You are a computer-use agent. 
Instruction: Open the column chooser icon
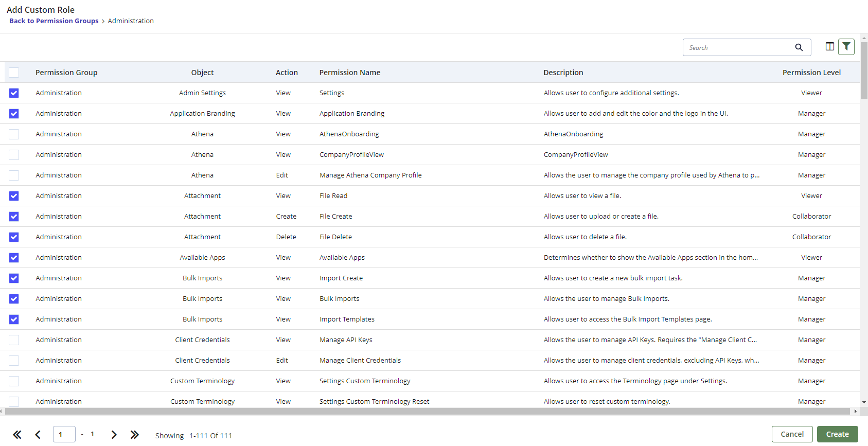point(829,47)
